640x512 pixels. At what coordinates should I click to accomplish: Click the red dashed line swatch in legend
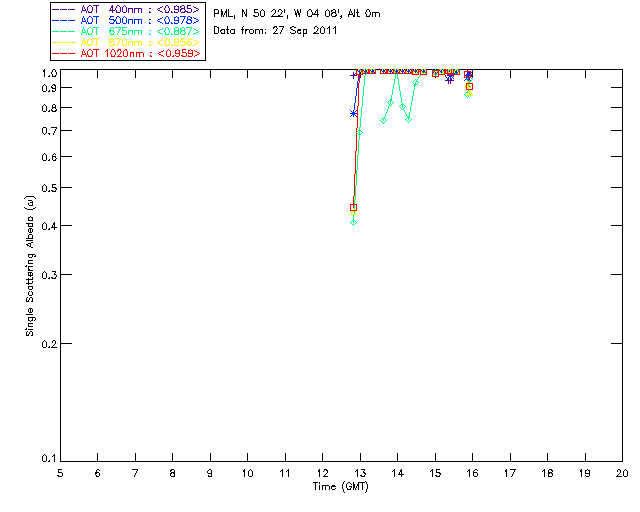coord(64,53)
